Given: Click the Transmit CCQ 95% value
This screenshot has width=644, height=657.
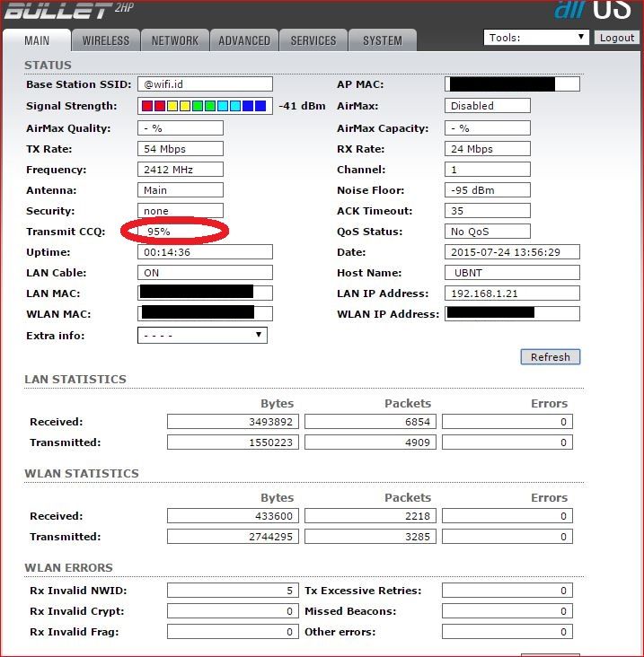Looking at the screenshot, I should 180,232.
